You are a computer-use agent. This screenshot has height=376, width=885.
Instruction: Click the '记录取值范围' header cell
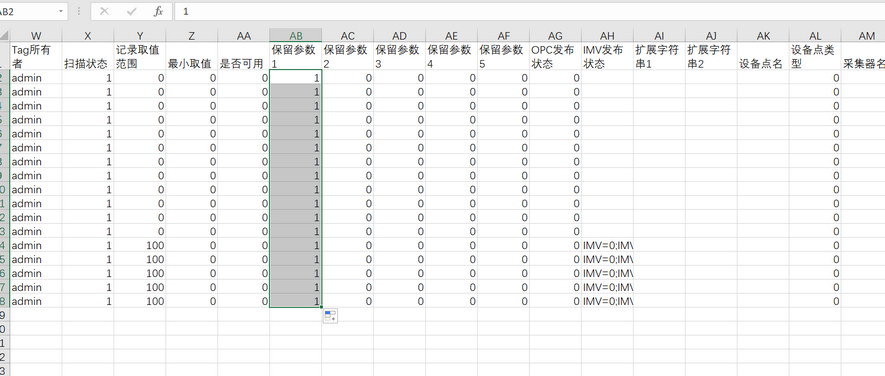139,56
